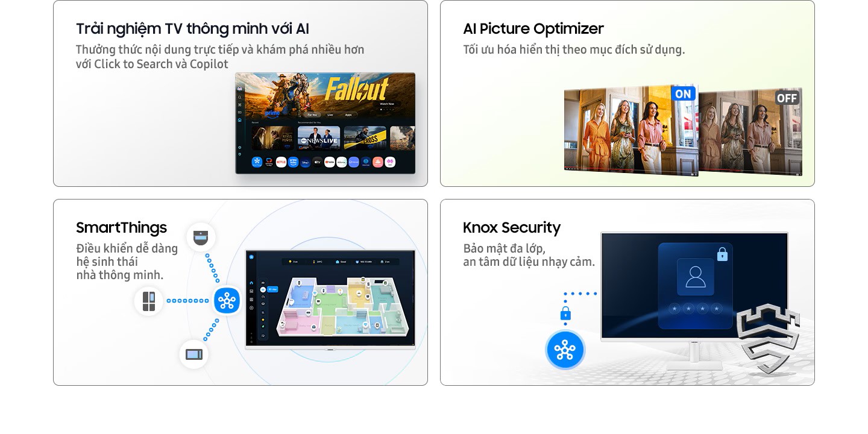Click the Watch Now button on Fallout banner

click(x=387, y=104)
